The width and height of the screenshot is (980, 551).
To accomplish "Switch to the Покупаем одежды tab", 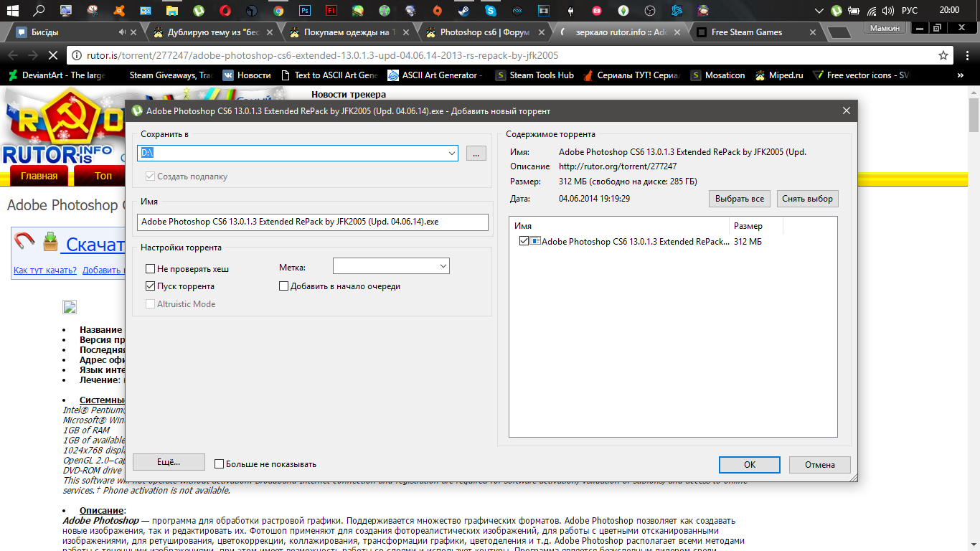I will tap(347, 32).
